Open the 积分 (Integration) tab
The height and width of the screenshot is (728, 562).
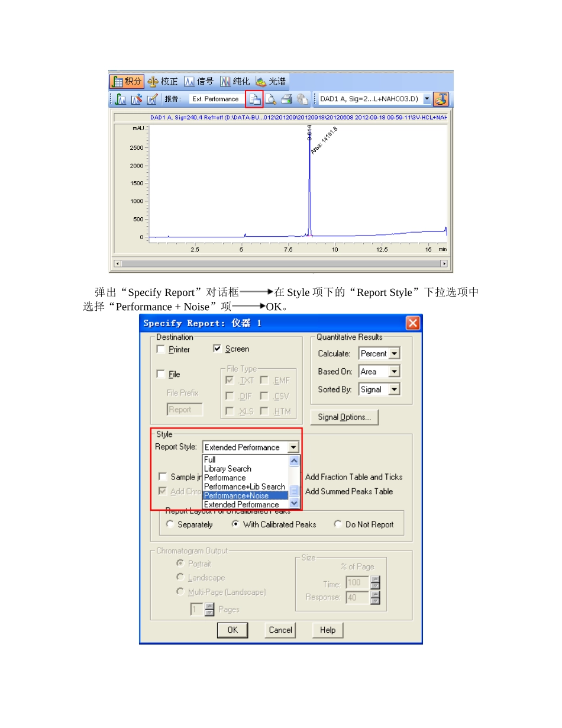tap(127, 81)
